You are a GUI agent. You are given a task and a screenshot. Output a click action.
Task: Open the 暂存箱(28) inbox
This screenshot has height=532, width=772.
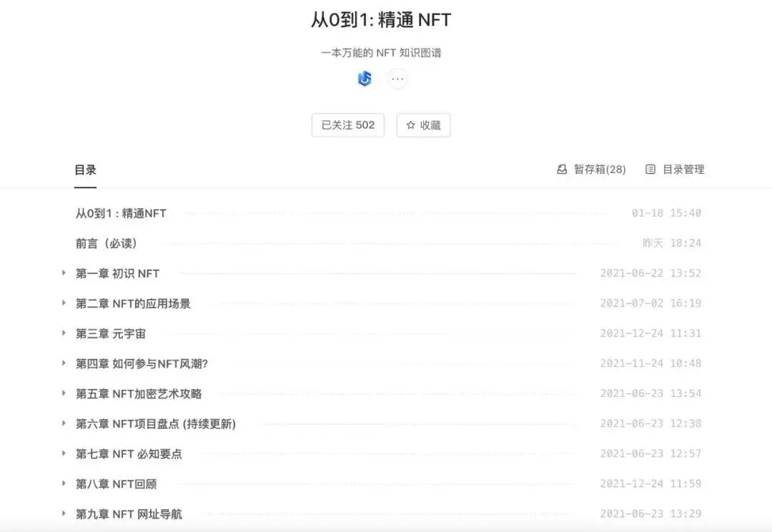[x=591, y=169]
